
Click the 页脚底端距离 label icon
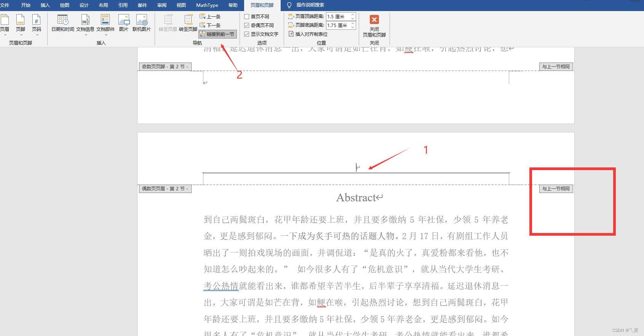pyautogui.click(x=291, y=25)
